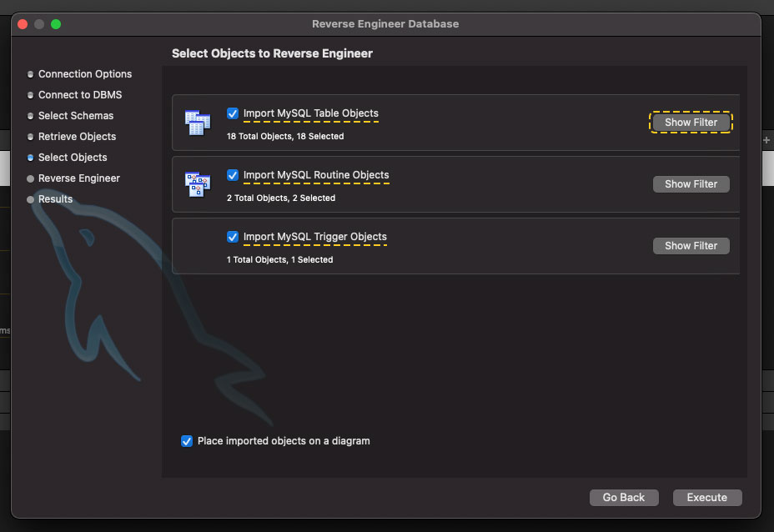
Task: Click the MySQL Table Objects icon
Action: [198, 123]
